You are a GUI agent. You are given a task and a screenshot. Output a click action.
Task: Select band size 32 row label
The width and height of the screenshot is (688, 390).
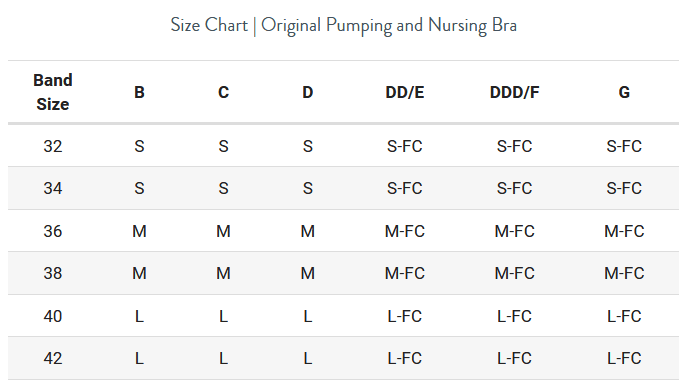point(53,146)
